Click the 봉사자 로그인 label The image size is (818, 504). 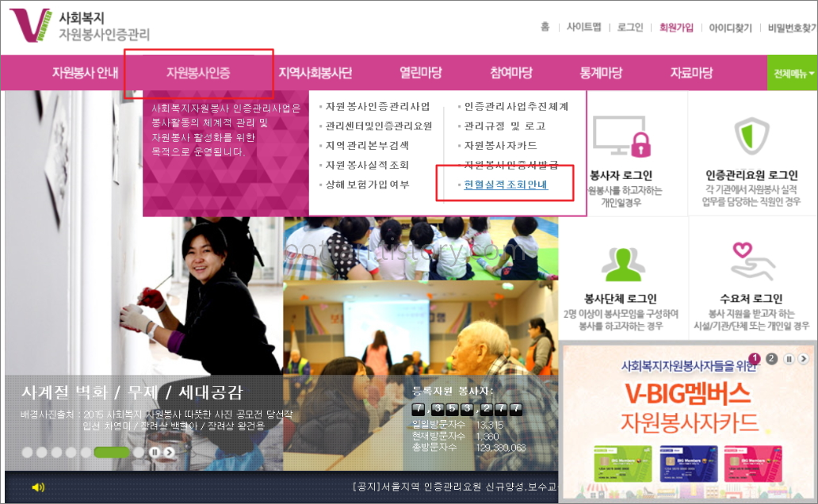pyautogui.click(x=621, y=175)
